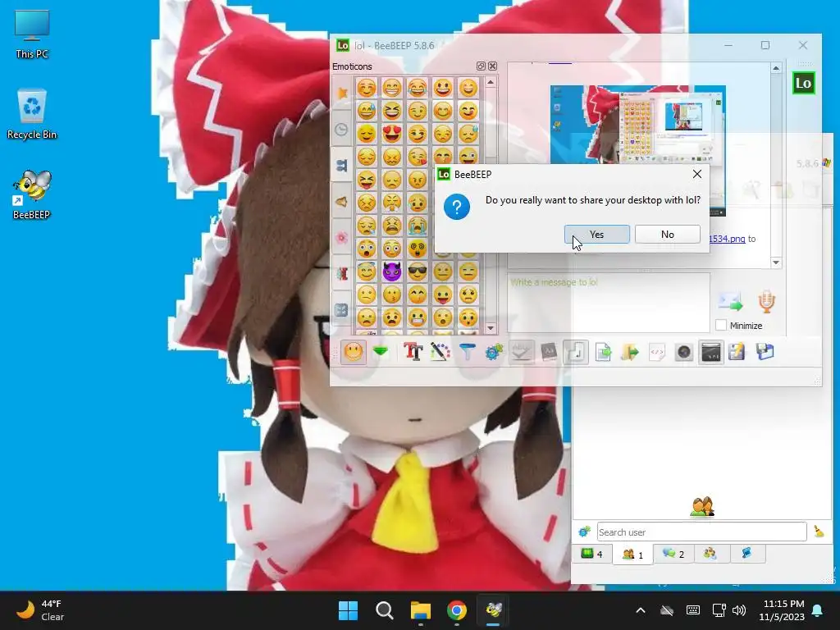Click the desktop sharing screen icon

(x=711, y=352)
